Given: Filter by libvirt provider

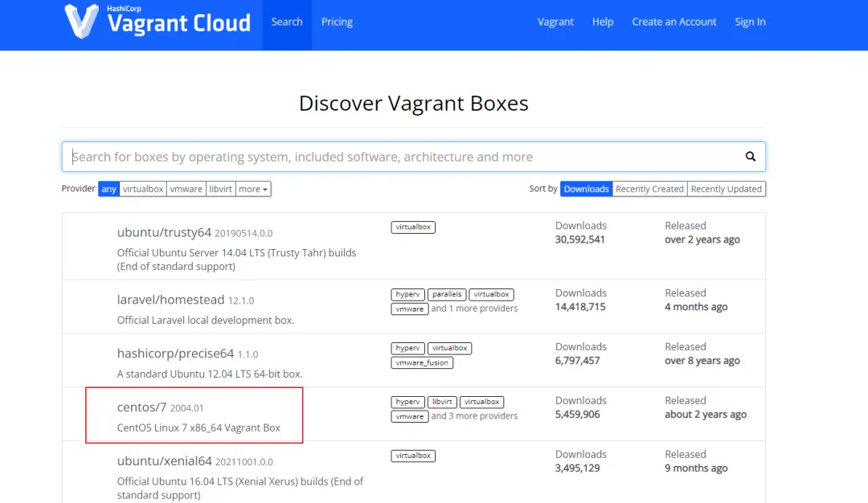Looking at the screenshot, I should pos(220,189).
